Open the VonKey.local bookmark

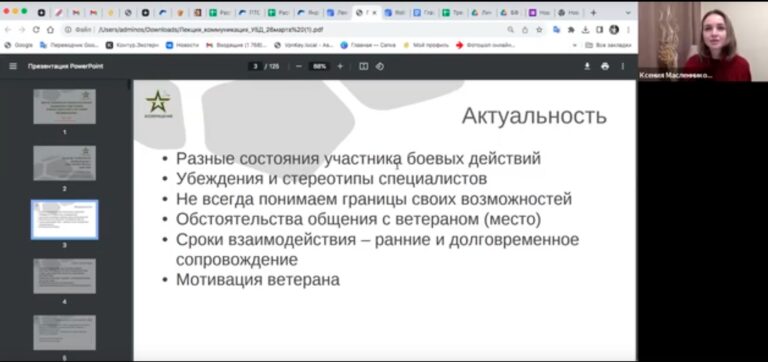pyautogui.click(x=304, y=45)
